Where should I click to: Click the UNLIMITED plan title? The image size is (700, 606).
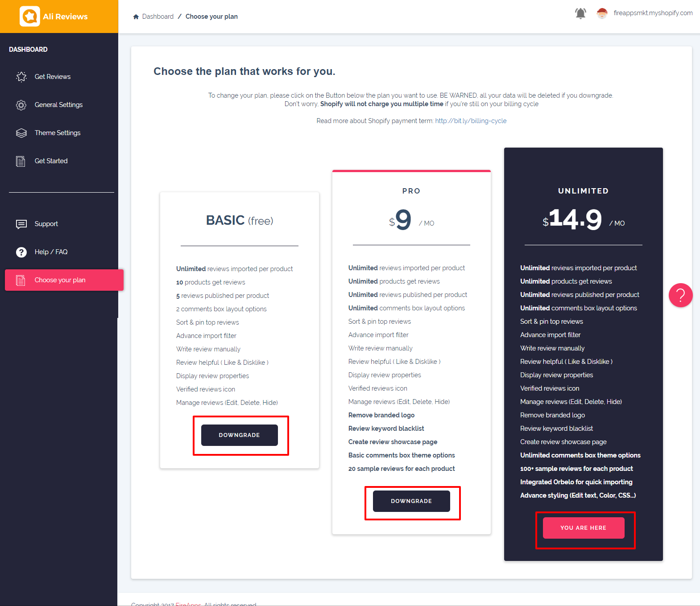click(x=584, y=191)
